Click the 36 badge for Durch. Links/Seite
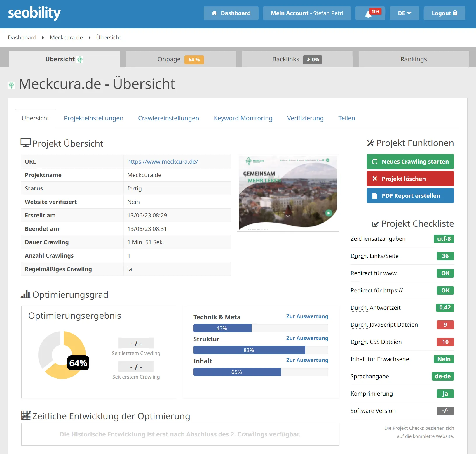This screenshot has width=476, height=454. coord(445,256)
